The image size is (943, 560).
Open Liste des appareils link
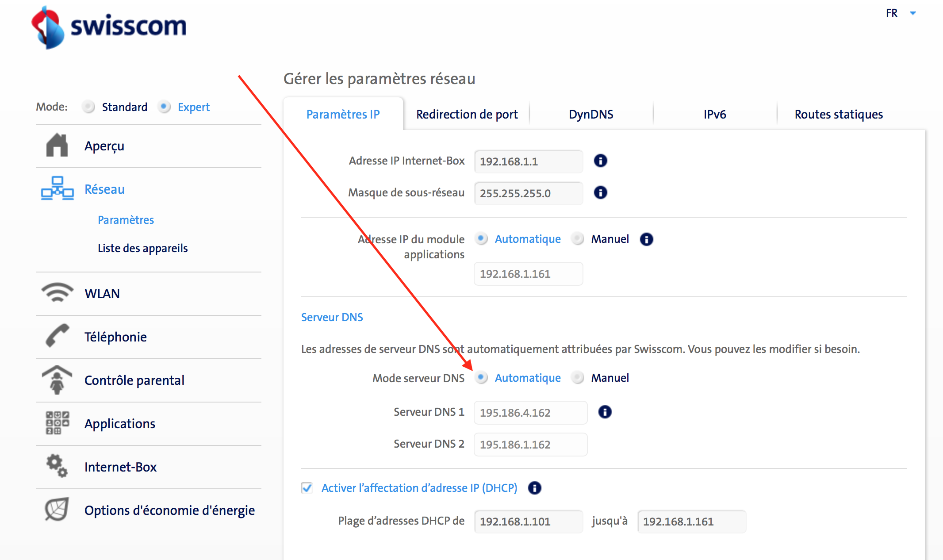click(x=142, y=248)
